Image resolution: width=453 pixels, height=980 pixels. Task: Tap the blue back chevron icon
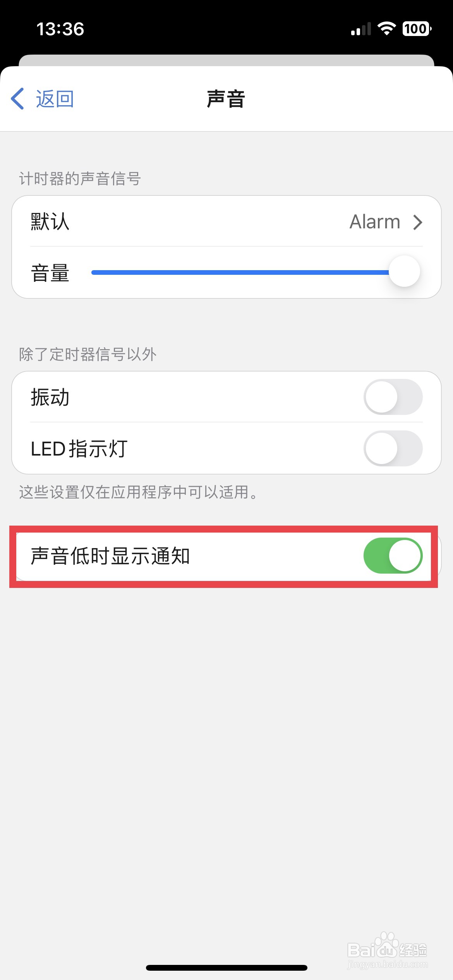pos(17,99)
